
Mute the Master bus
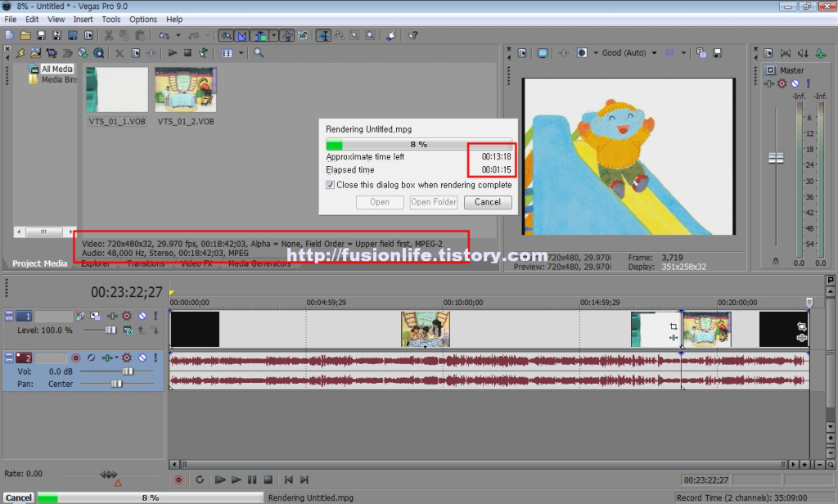click(x=795, y=83)
